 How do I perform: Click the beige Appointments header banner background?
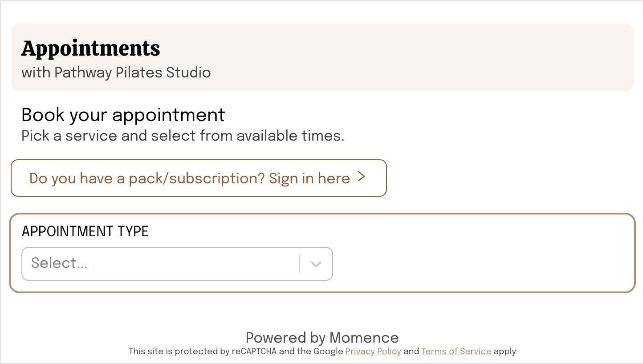coord(401,58)
